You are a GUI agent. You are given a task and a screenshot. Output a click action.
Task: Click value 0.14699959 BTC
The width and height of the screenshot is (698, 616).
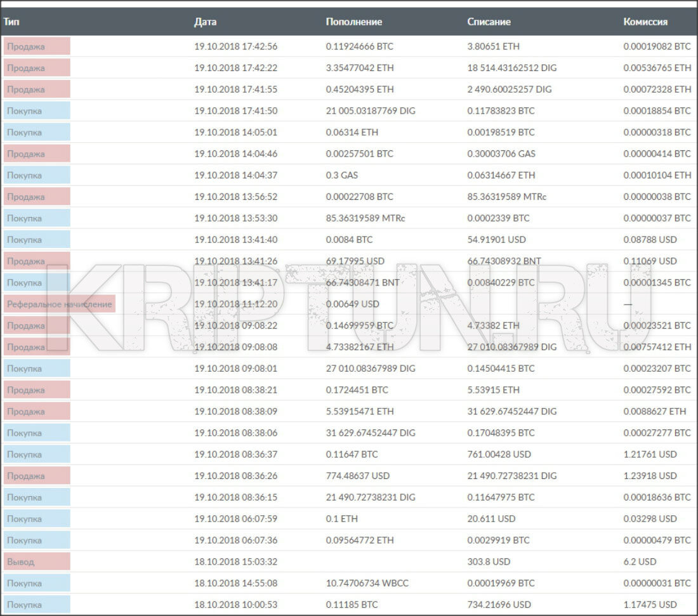point(360,325)
